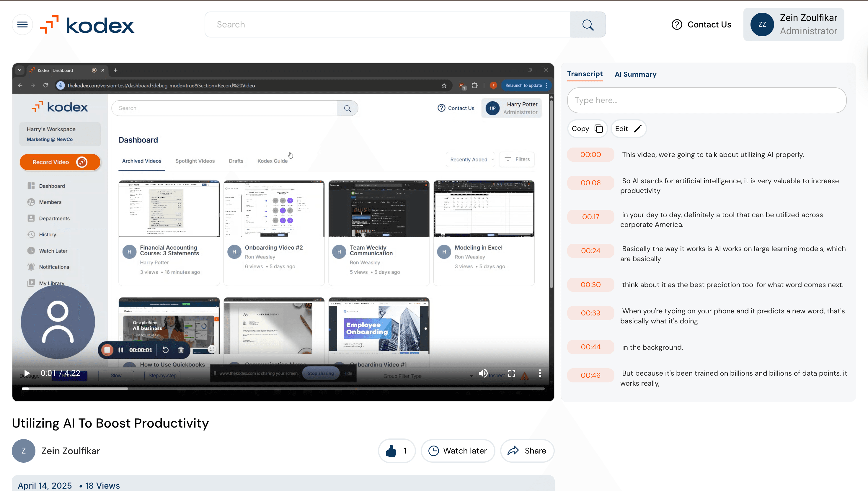Viewport: 868px width, 491px height.
Task: Open the Zein Zoulfikar profile menu
Action: [793, 24]
